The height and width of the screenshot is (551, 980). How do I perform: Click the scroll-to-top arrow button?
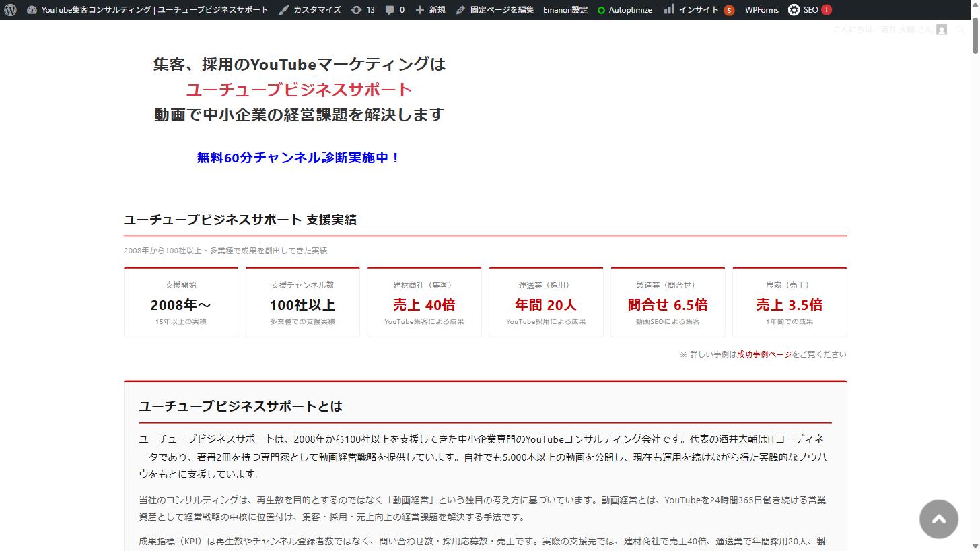pyautogui.click(x=939, y=519)
